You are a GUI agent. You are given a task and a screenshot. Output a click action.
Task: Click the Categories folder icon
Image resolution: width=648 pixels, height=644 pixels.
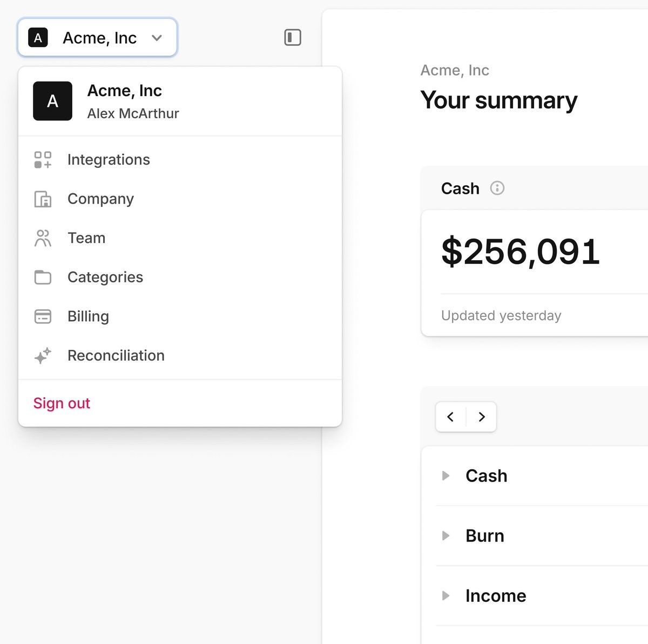tap(43, 277)
